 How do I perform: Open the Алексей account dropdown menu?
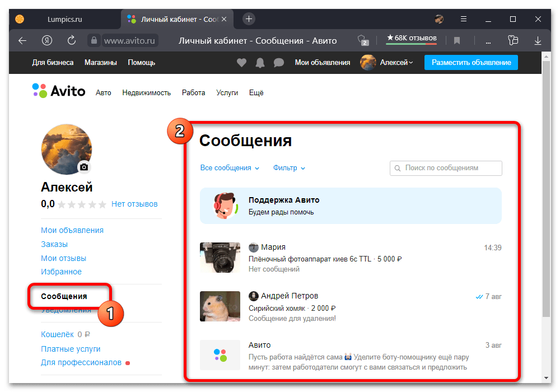point(396,63)
